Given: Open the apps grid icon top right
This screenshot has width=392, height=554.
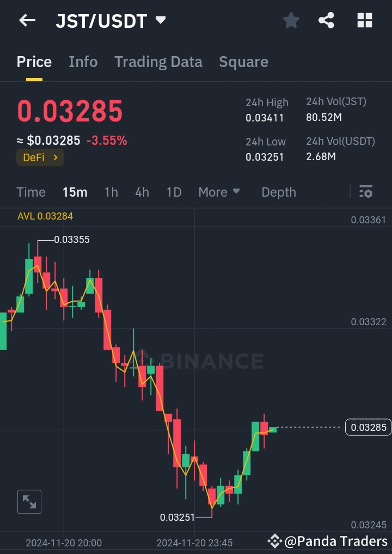Looking at the screenshot, I should click(364, 20).
